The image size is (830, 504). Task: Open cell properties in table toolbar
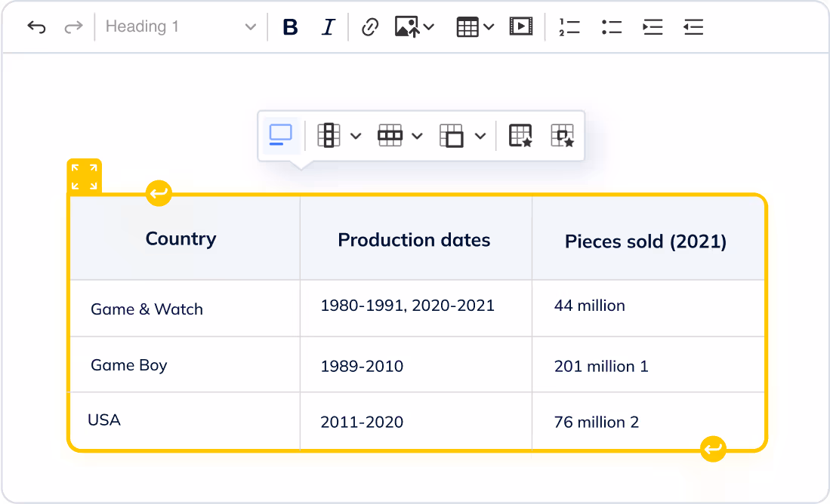point(562,136)
